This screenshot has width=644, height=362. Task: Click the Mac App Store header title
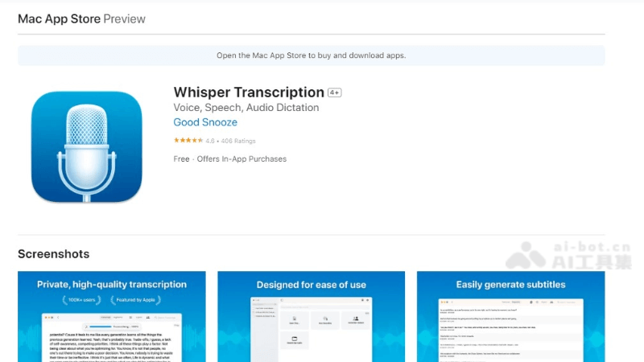coord(59,19)
